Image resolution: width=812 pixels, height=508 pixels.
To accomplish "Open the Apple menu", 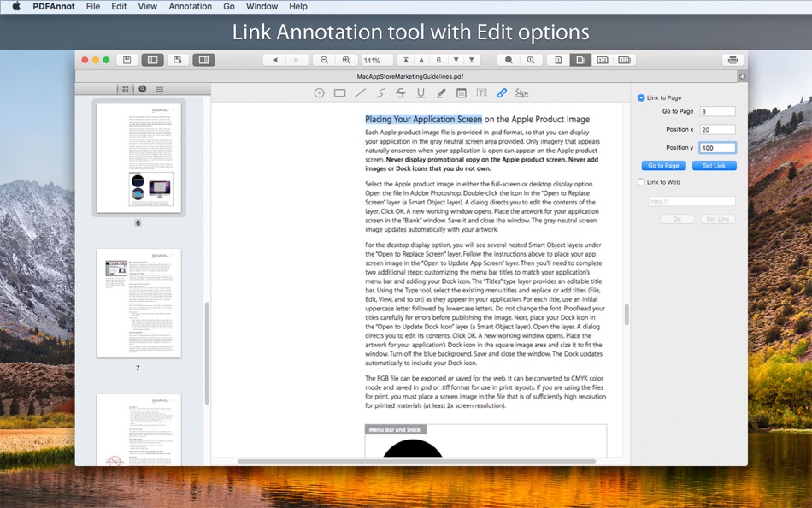I will click(16, 6).
